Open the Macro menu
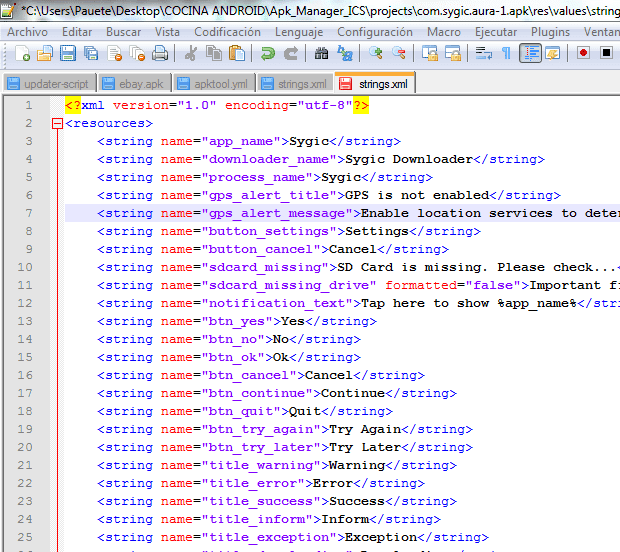This screenshot has height=552, width=620. point(444,32)
